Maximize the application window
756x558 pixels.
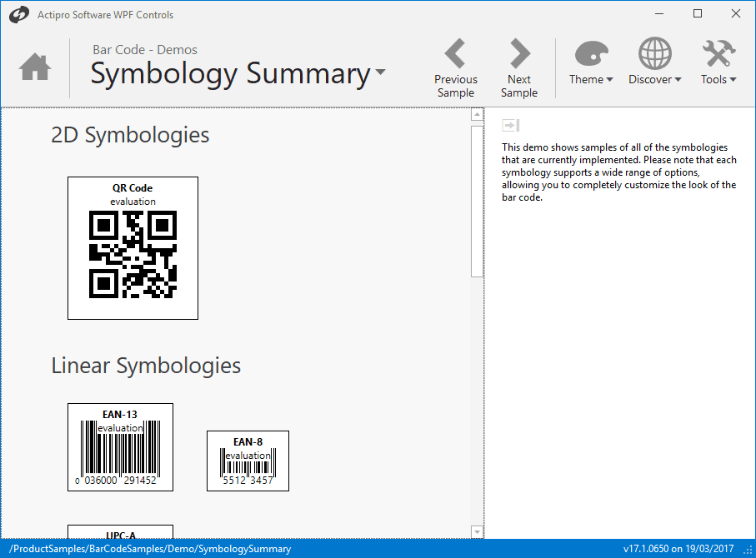tap(697, 13)
